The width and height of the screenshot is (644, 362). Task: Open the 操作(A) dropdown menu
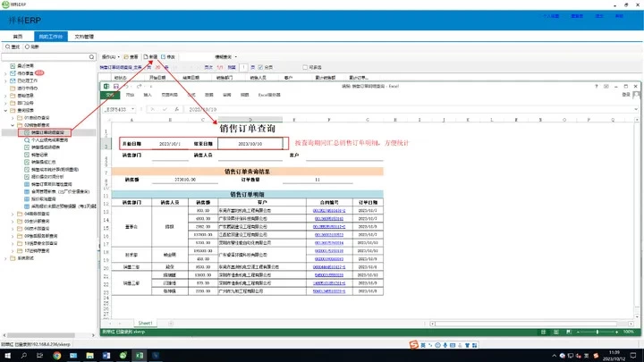click(x=110, y=56)
